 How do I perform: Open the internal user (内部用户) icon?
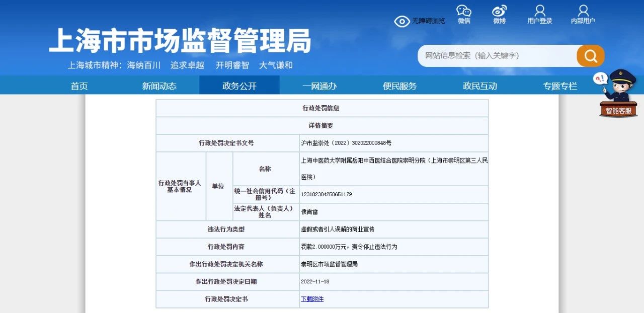pyautogui.click(x=583, y=11)
